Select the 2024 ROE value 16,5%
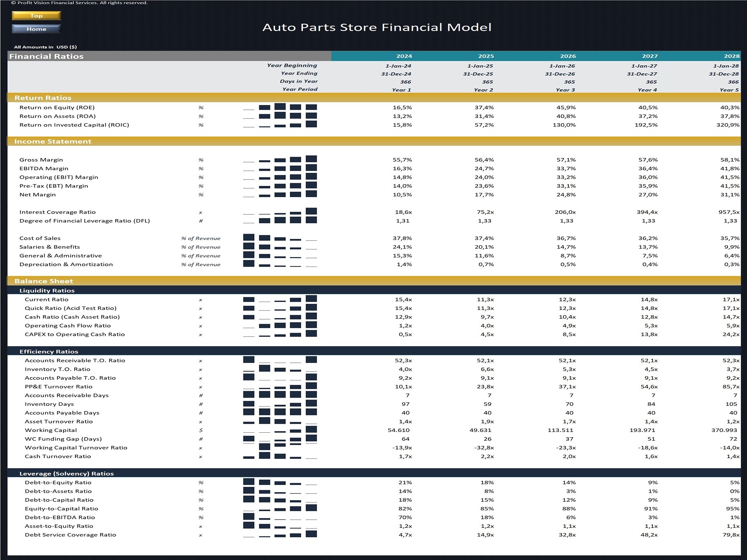The height and width of the screenshot is (560, 747). click(x=402, y=107)
